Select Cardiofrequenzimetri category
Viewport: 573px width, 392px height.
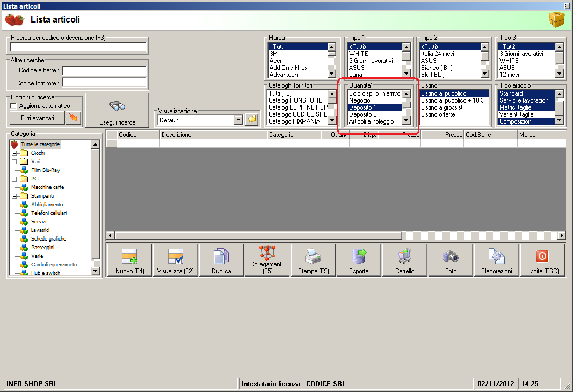pyautogui.click(x=54, y=265)
